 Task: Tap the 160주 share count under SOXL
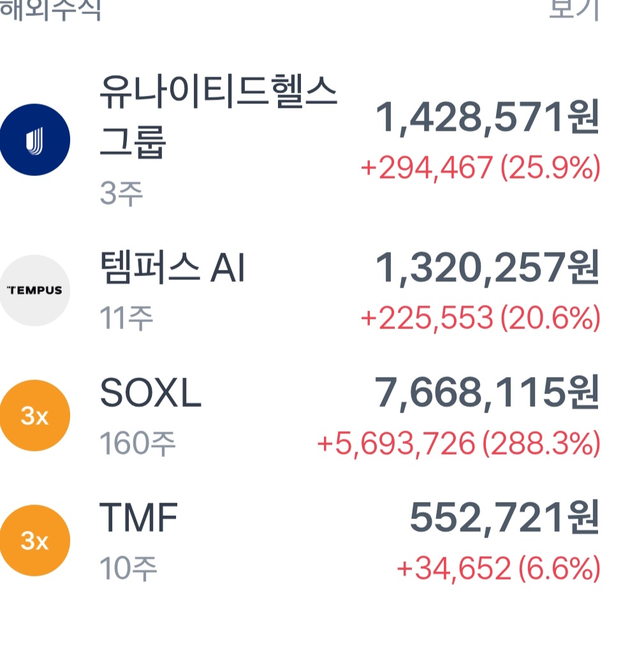[138, 443]
